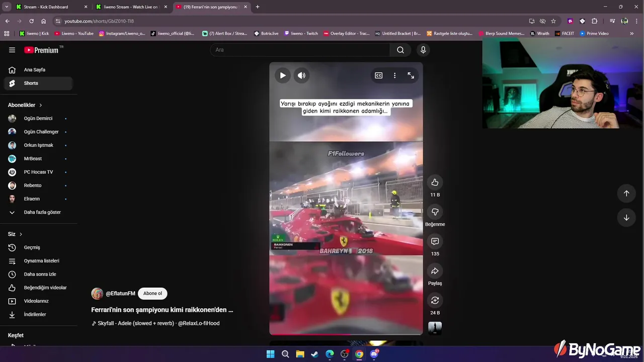Like the Short with thumbs up
The width and height of the screenshot is (644, 362).
click(435, 183)
